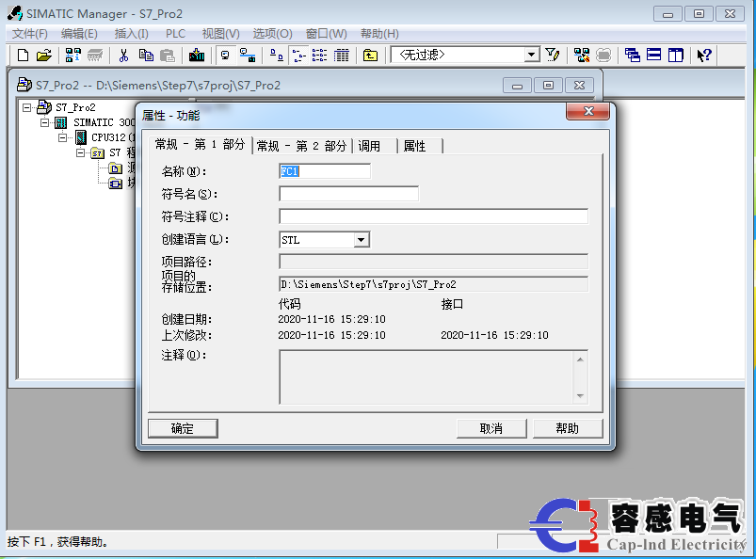Click the 注释 scrollbar up arrow

click(x=580, y=359)
